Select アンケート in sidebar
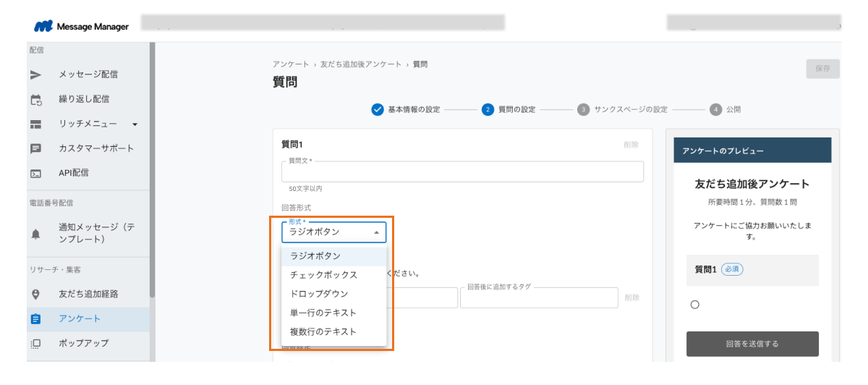The image size is (868, 385). coord(88,318)
